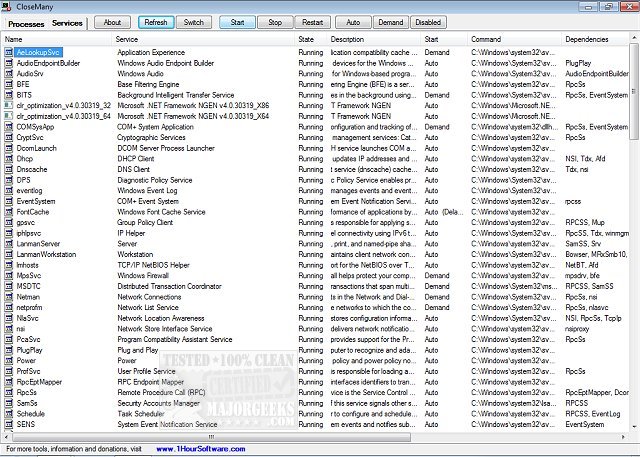Click the vertical scrollbar down arrow

(634, 427)
